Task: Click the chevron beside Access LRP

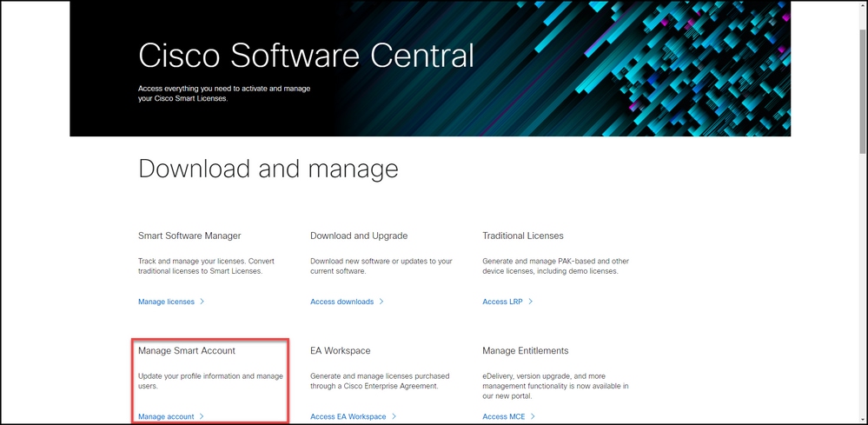Action: [x=530, y=302]
